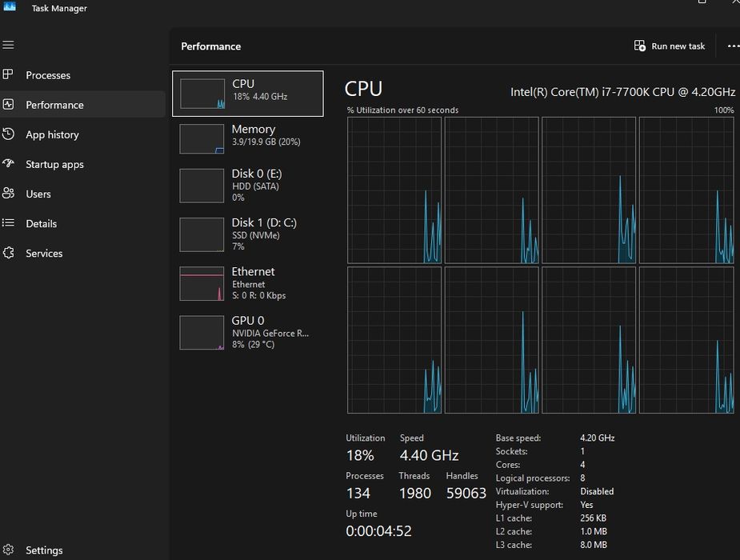Click the first logical processor graph

click(394, 190)
